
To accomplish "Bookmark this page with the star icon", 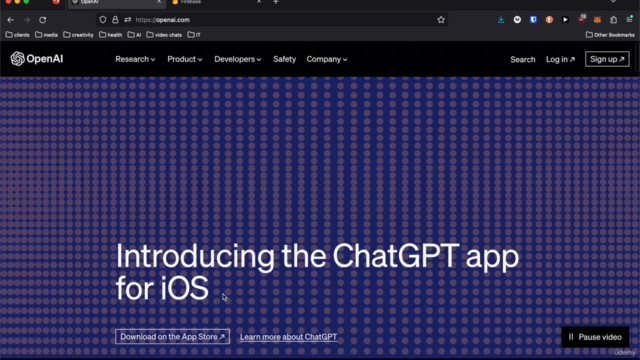I will 441,20.
